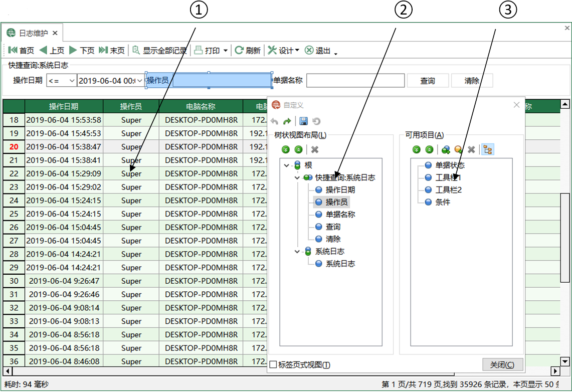This screenshot has height=392, width=572.
Task: Click the save icon in 自定义 dialog
Action: click(303, 121)
